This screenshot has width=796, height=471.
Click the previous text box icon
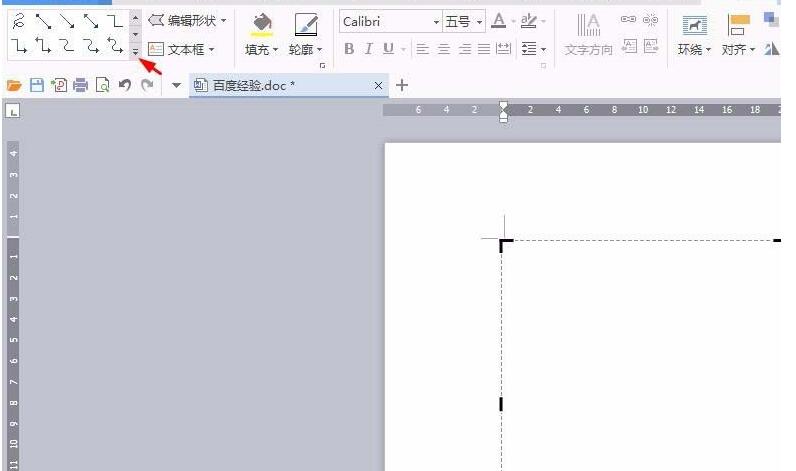629,46
